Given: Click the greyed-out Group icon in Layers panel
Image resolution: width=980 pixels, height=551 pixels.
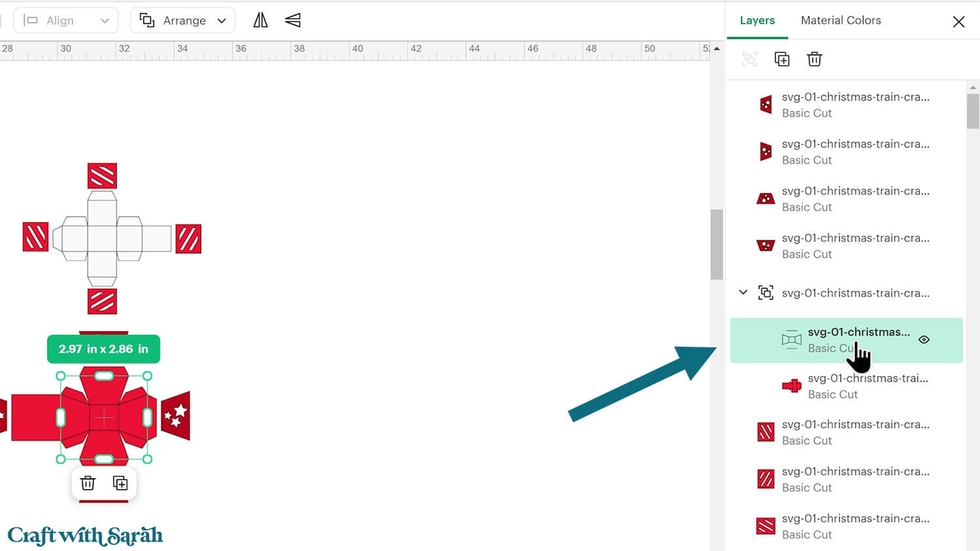Looking at the screenshot, I should tap(749, 59).
